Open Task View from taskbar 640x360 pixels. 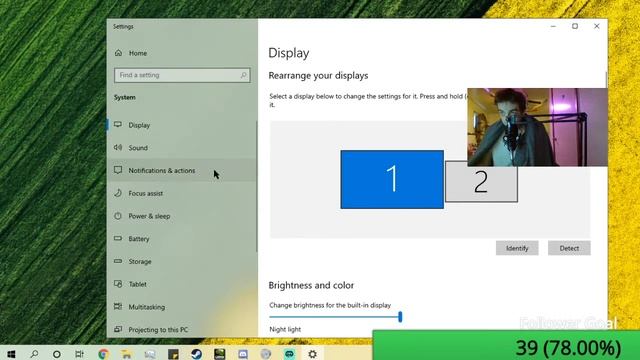click(80, 354)
